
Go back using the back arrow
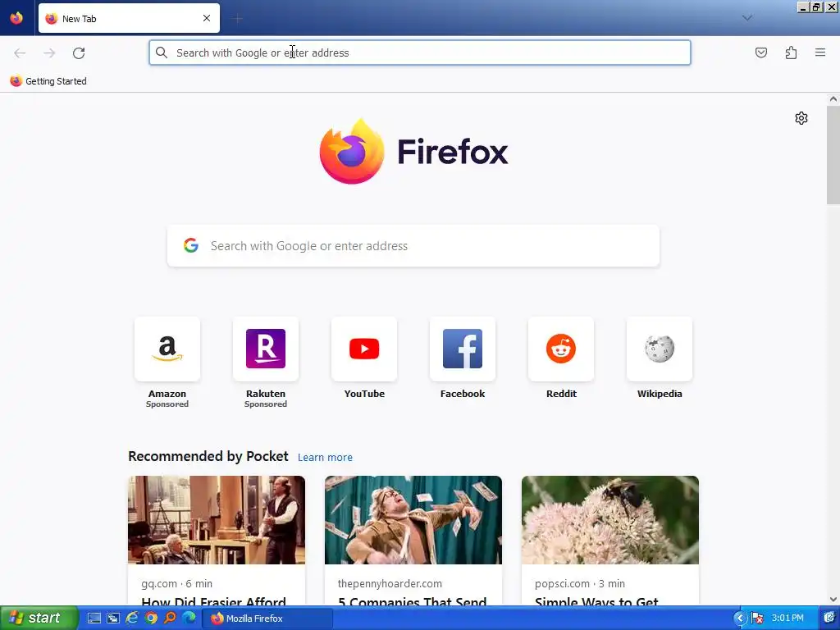click(x=20, y=53)
